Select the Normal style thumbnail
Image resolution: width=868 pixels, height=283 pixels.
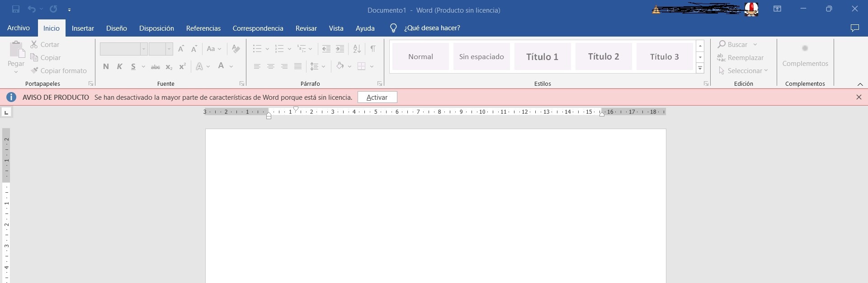[x=421, y=56]
